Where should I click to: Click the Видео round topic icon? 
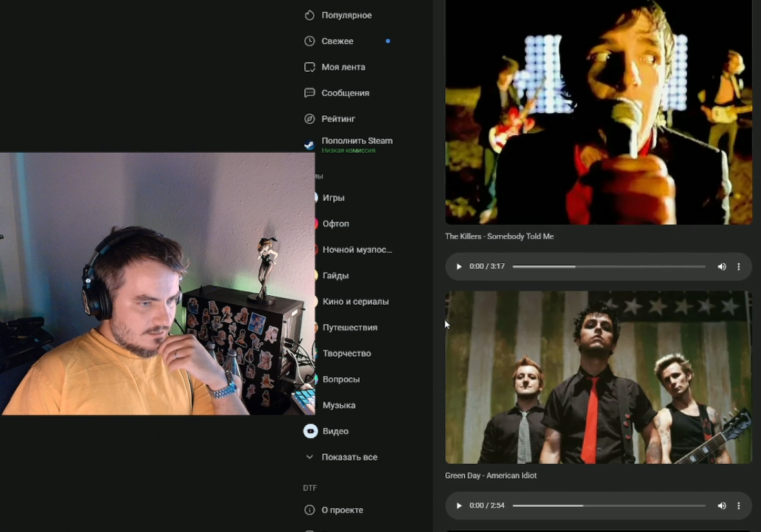(311, 431)
